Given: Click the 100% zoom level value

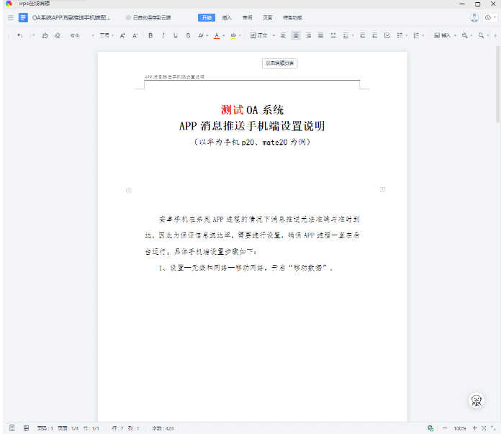Looking at the screenshot, I should click(x=459, y=428).
